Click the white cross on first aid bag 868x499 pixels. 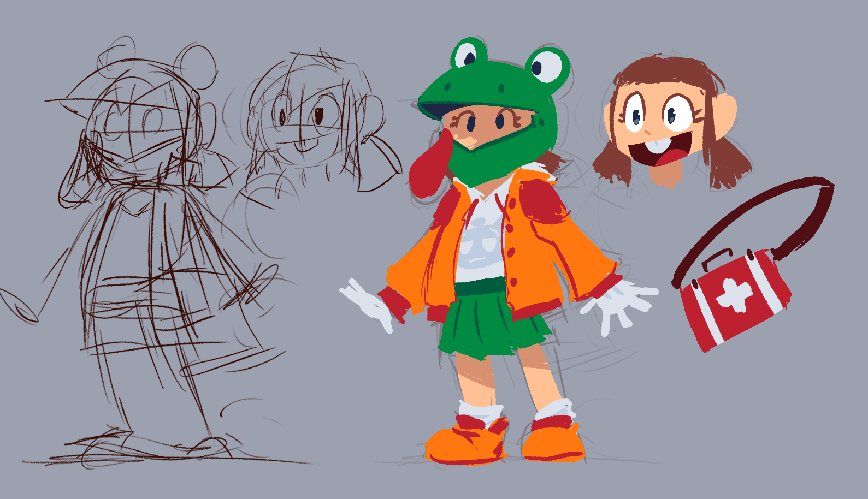tap(734, 295)
